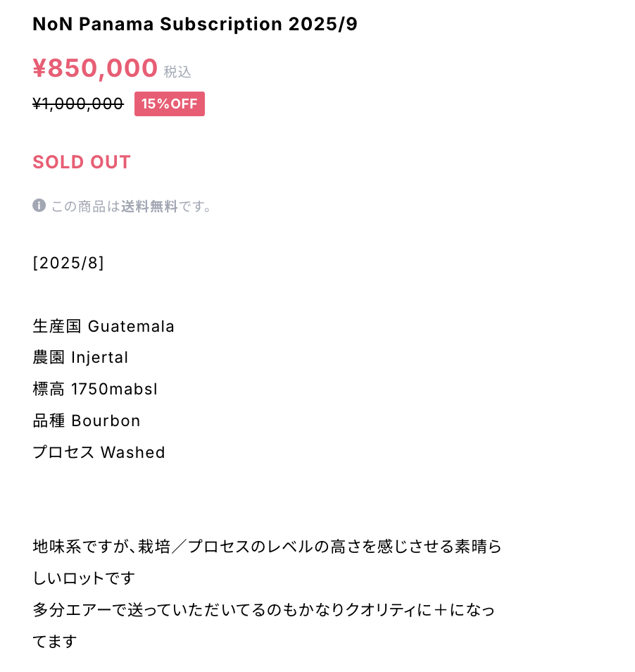This screenshot has width=635, height=672.
Task: Click the 品種 Bourbon variety line
Action: click(x=87, y=421)
